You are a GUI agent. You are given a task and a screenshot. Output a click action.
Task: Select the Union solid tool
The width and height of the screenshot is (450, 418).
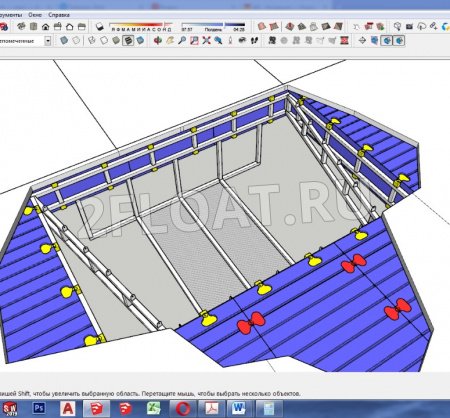pyautogui.click(x=296, y=41)
